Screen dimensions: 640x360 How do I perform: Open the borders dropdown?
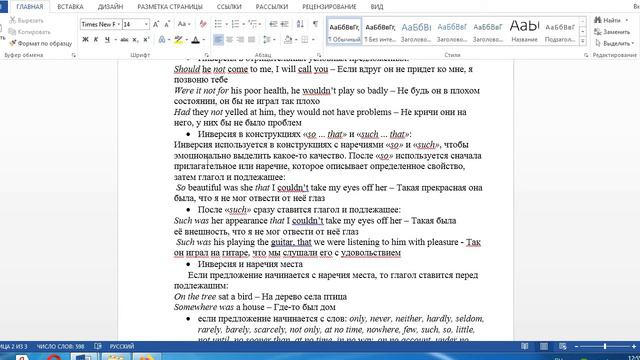pyautogui.click(x=313, y=40)
